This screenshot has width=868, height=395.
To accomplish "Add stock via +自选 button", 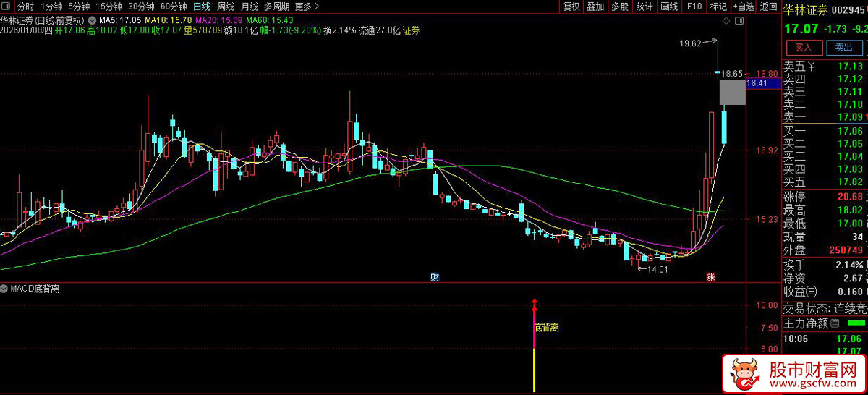I will 743,7.
